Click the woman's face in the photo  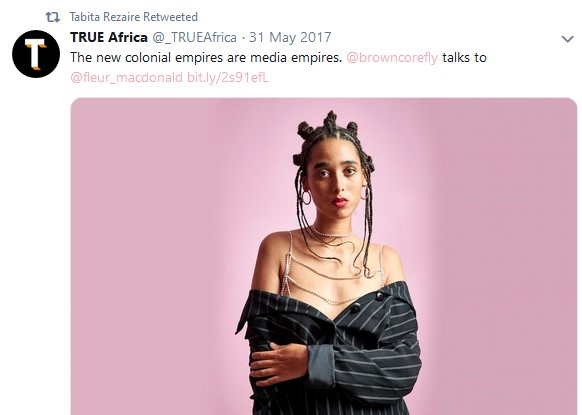tap(337, 182)
